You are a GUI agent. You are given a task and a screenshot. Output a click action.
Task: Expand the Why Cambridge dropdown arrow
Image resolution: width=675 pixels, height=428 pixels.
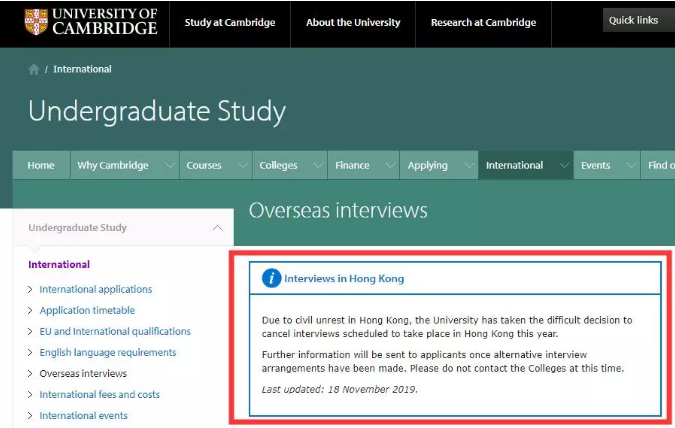coord(166,166)
